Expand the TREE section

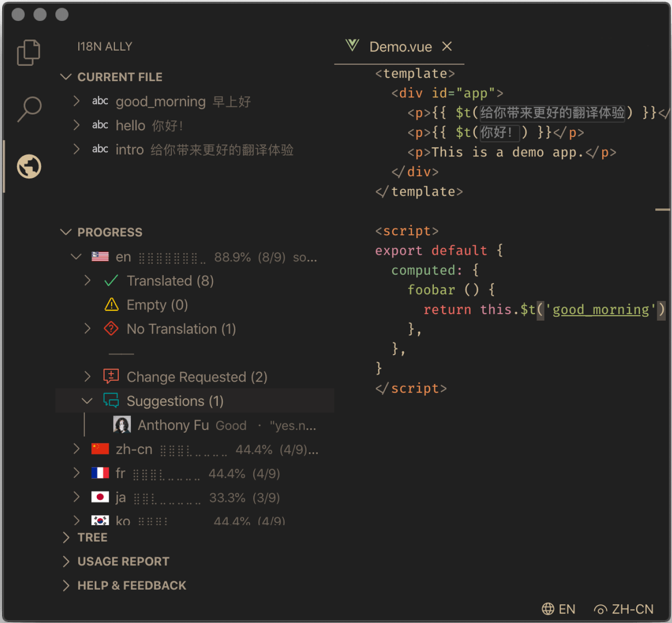coord(66,537)
